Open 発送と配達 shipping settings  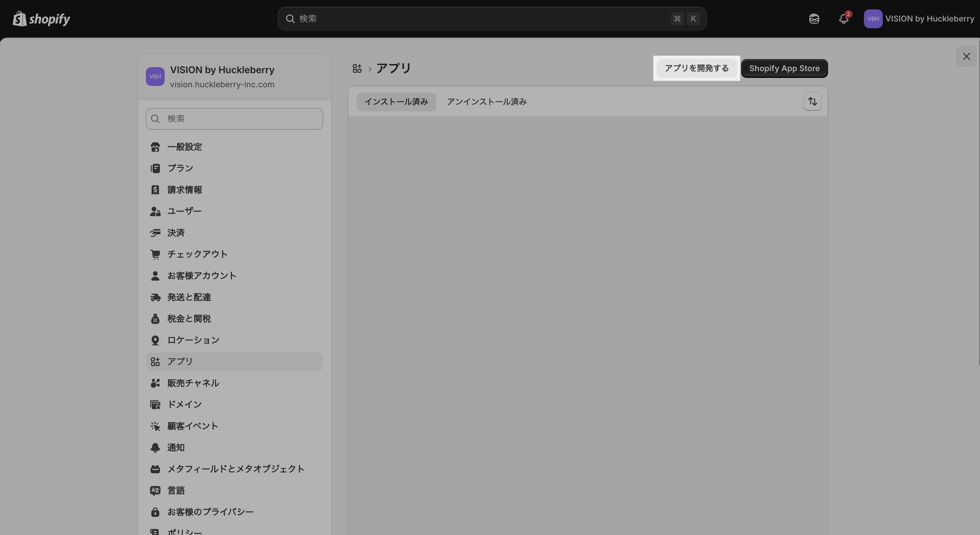click(189, 297)
